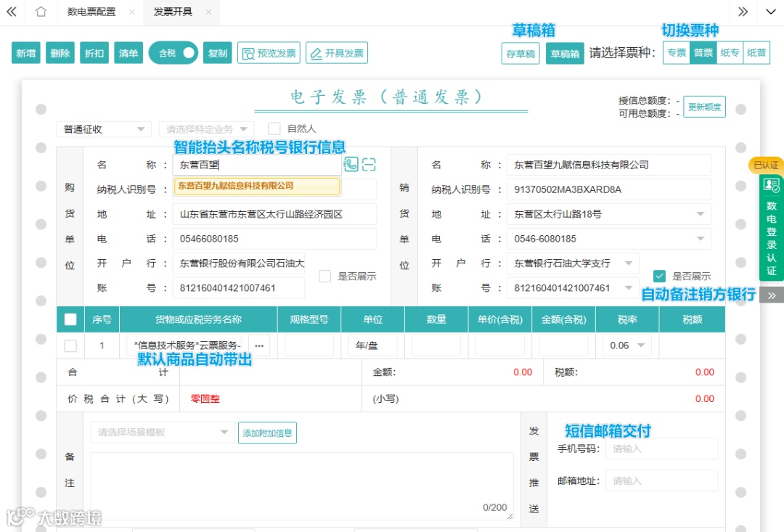Click the 手机号码 input field
The image size is (784, 532).
(661, 449)
